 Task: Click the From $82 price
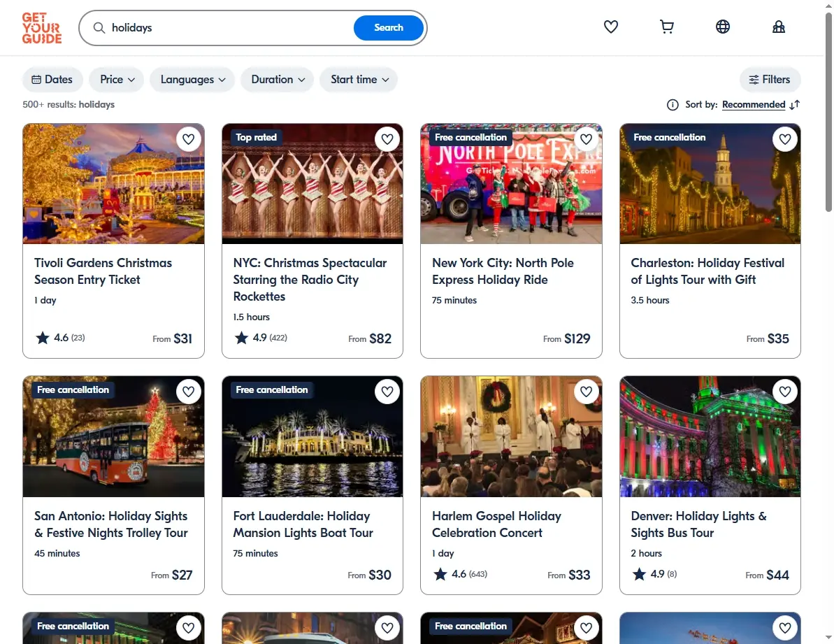370,338
